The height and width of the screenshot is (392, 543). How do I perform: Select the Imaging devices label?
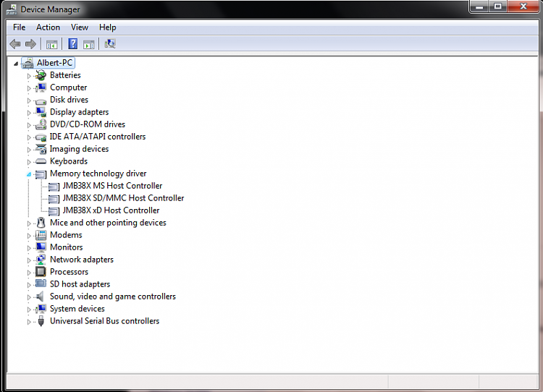tap(80, 149)
